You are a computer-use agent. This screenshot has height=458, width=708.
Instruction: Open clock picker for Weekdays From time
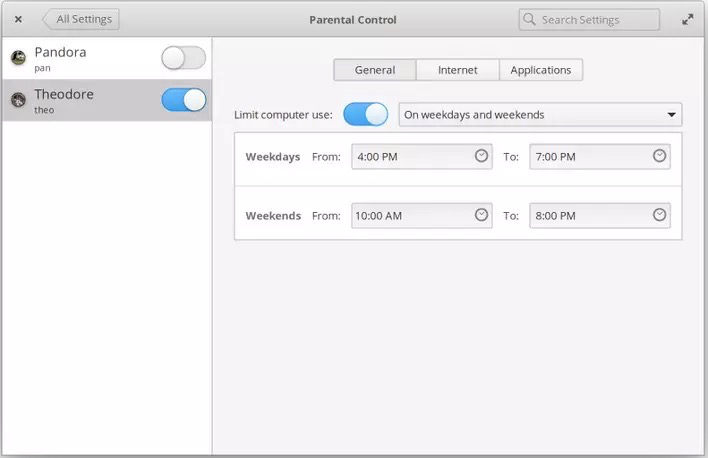coord(481,156)
